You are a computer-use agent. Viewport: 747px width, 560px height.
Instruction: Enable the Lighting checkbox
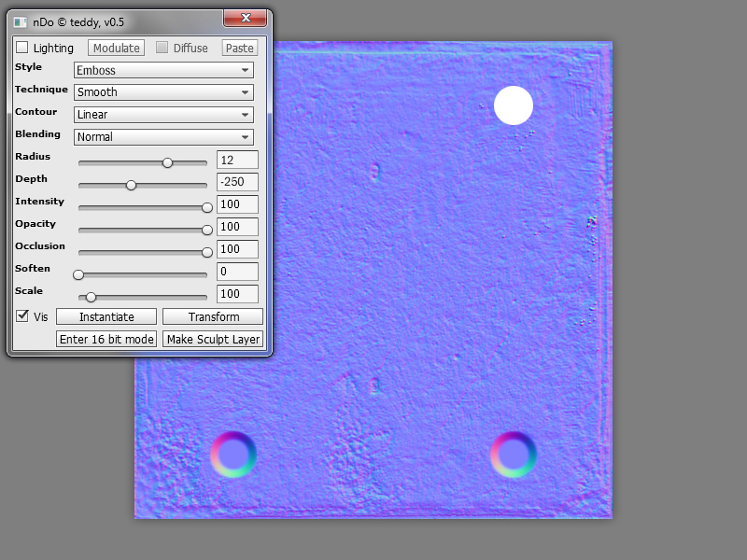[x=21, y=48]
